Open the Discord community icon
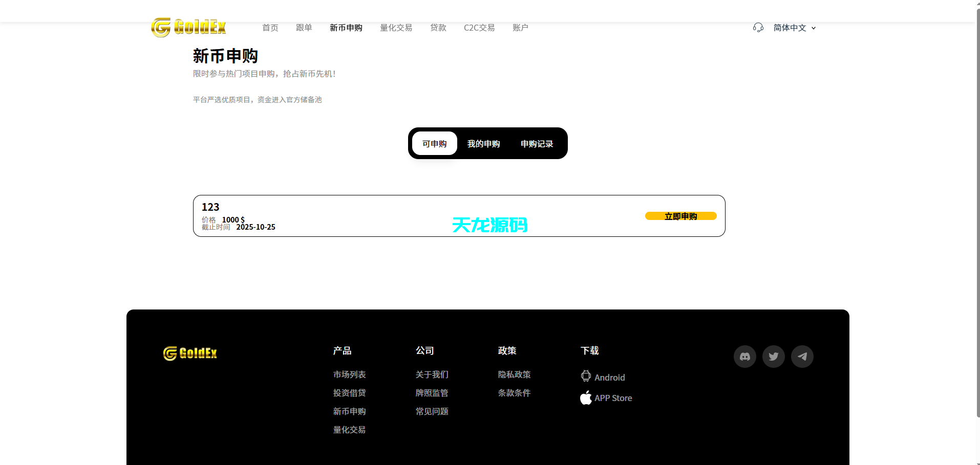 click(744, 356)
